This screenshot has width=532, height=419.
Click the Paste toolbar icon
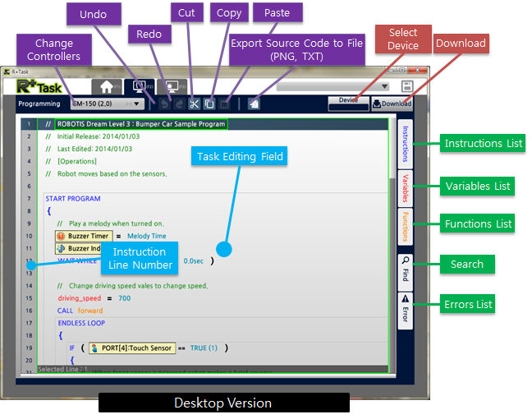click(224, 104)
